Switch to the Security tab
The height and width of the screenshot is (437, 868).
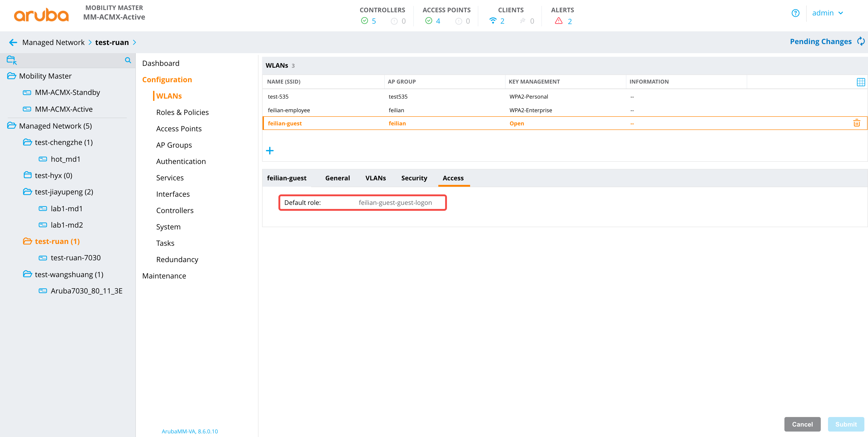[414, 178]
